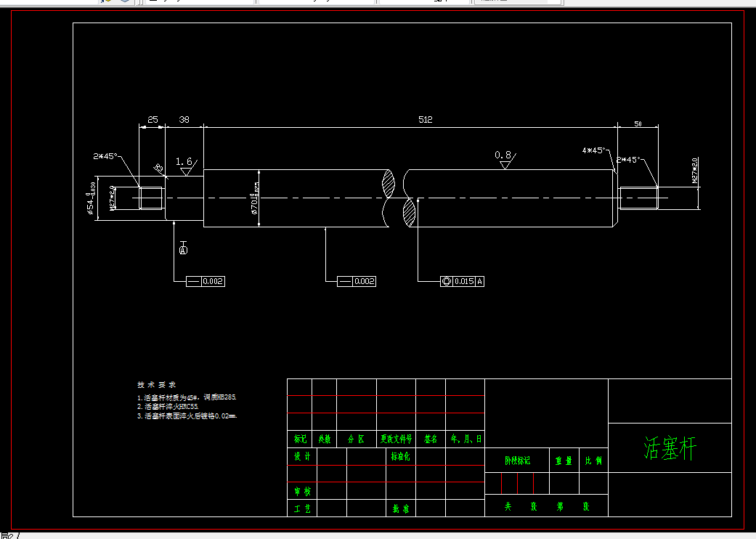
Task: Click the 1.6 surface roughness symbol
Action: (186, 166)
